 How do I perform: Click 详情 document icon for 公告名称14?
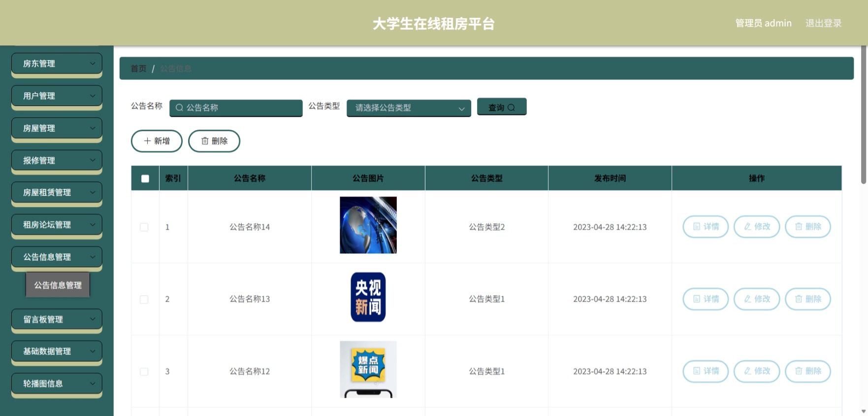pyautogui.click(x=697, y=227)
